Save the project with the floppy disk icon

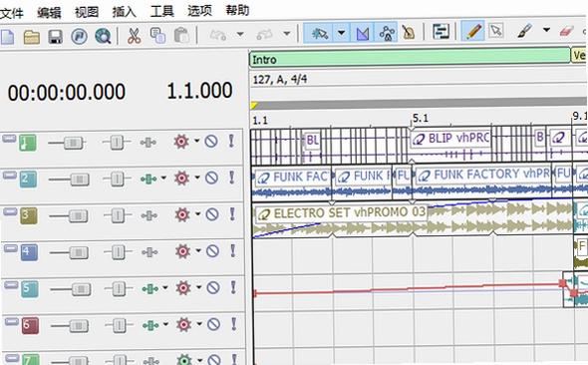[56, 37]
